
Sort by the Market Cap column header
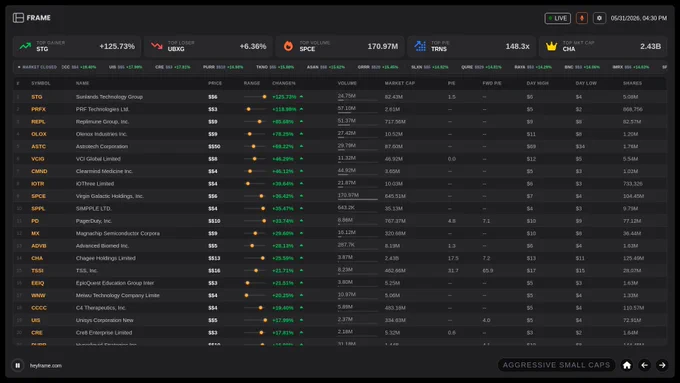[x=399, y=83]
